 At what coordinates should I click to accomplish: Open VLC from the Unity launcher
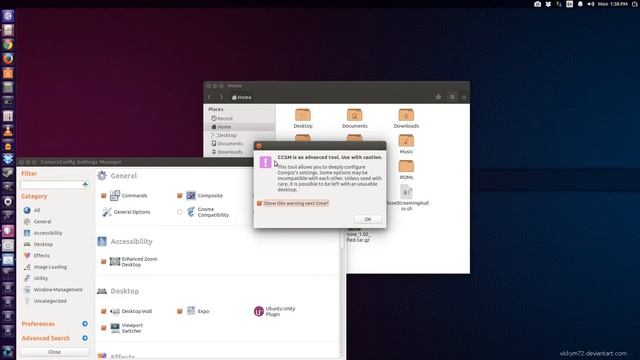8,131
